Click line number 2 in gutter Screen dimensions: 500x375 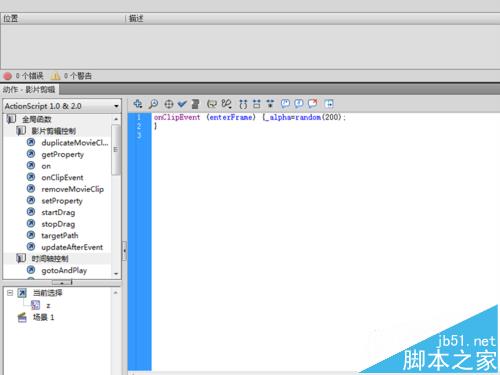(x=139, y=126)
